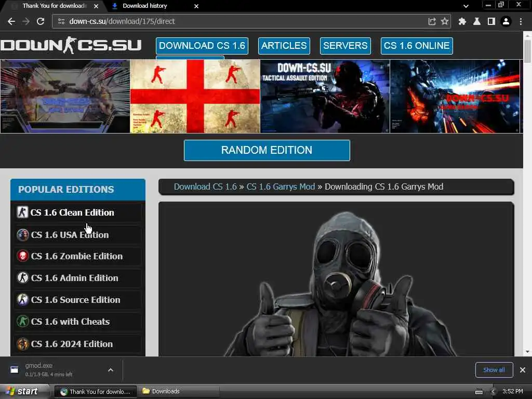
Task: Select Thank You for downlo... taskbar window
Action: pos(96,392)
